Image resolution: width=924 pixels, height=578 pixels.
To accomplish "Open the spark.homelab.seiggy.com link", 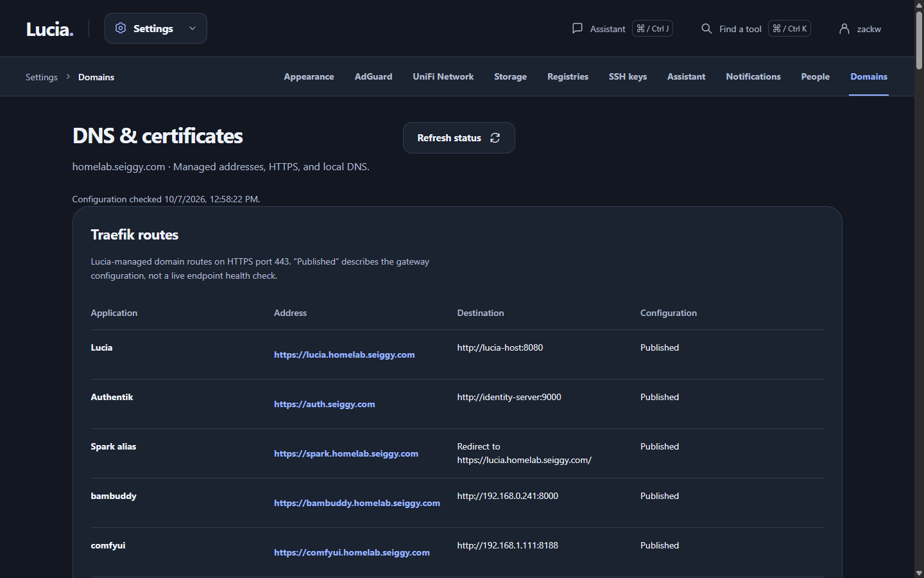I will tap(346, 453).
